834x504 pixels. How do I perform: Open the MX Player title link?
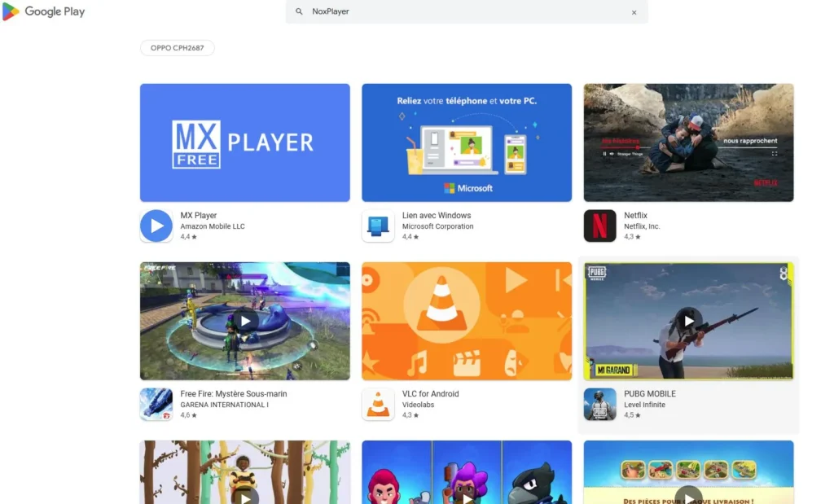click(x=199, y=215)
